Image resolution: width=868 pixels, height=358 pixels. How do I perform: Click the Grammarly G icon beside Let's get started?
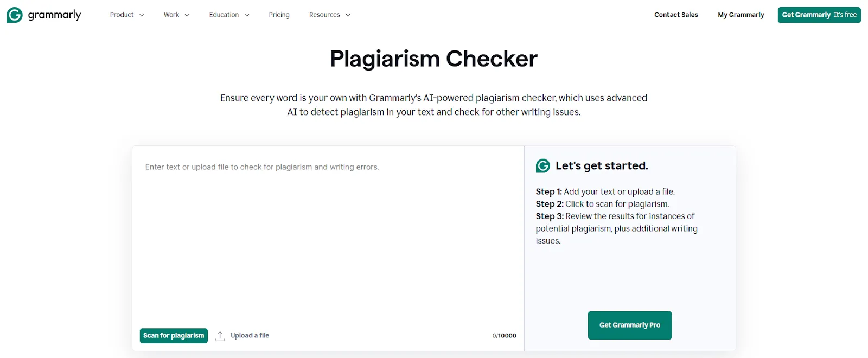pyautogui.click(x=543, y=166)
